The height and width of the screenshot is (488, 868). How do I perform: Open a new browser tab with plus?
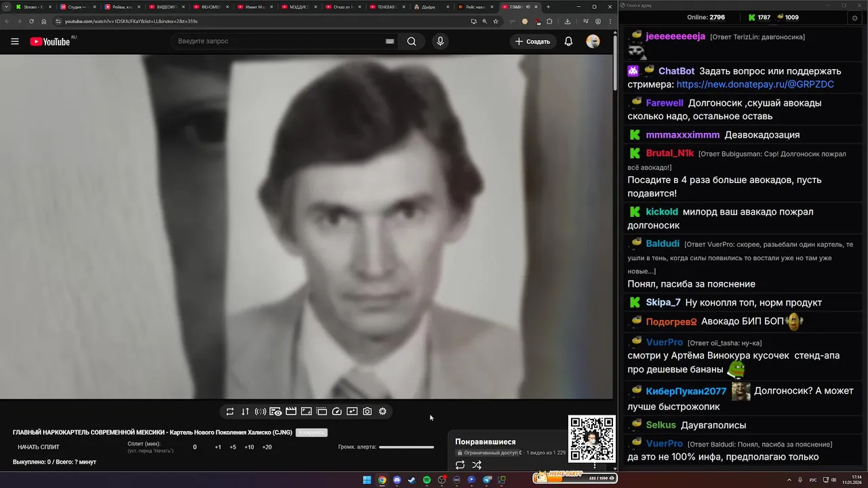(x=548, y=7)
